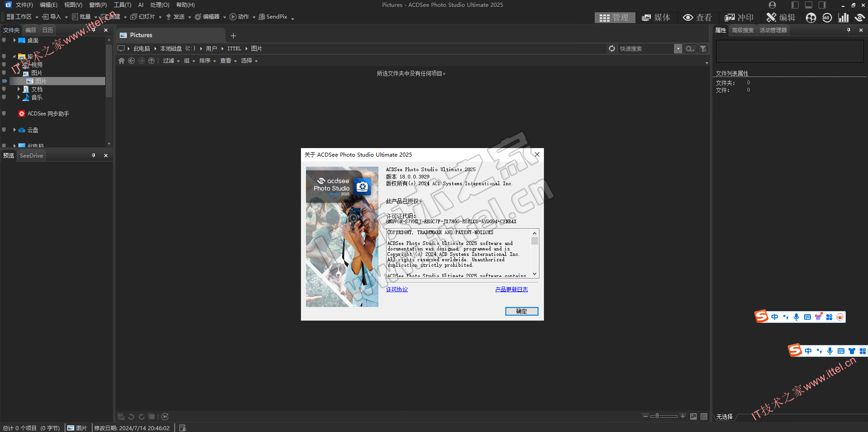Expand the 桌面 tree node
The width and height of the screenshot is (868, 432).
[15, 40]
